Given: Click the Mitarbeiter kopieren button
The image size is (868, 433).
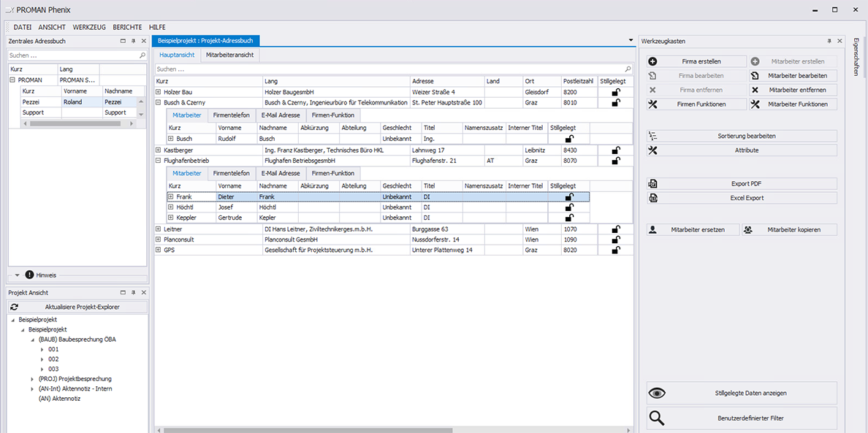Looking at the screenshot, I should [x=789, y=229].
